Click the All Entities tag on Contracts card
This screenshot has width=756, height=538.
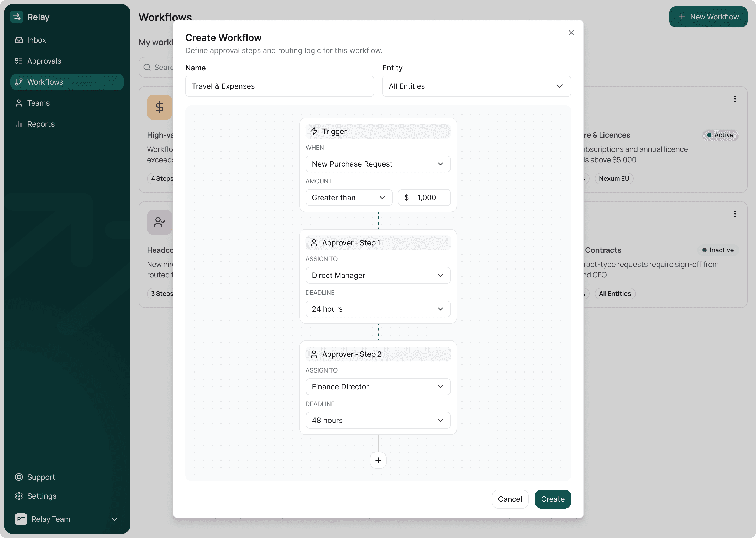615,293
